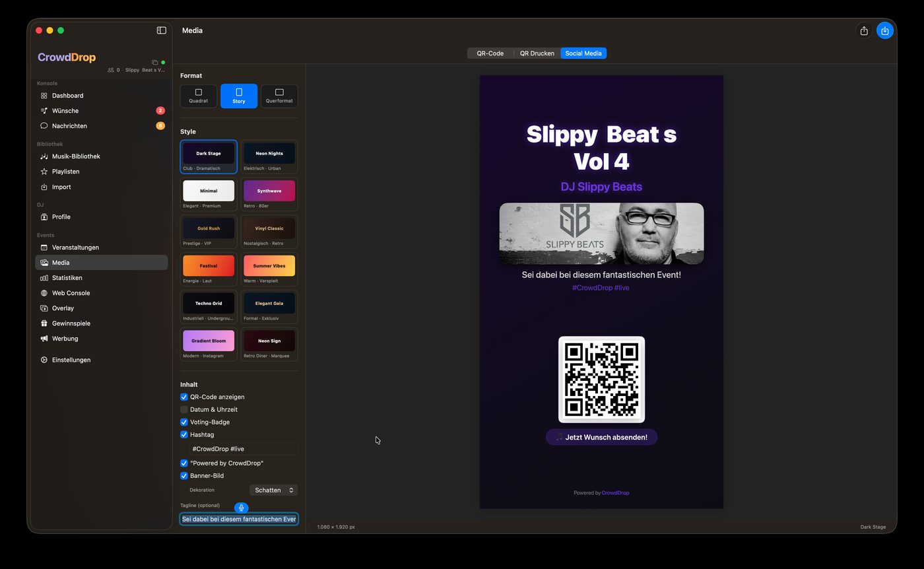
Task: Click the copy icon next to CrowdDrop logo
Action: [154, 63]
